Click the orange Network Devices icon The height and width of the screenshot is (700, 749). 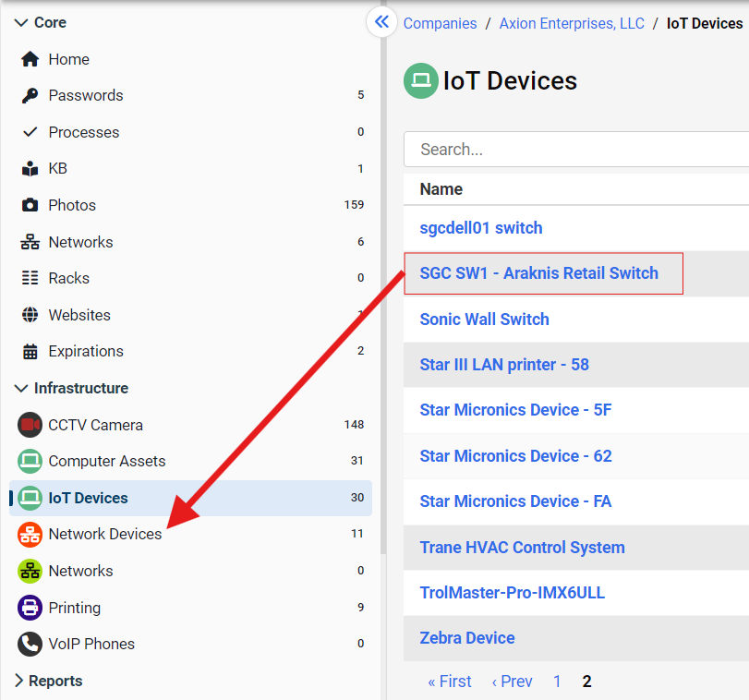coord(30,534)
